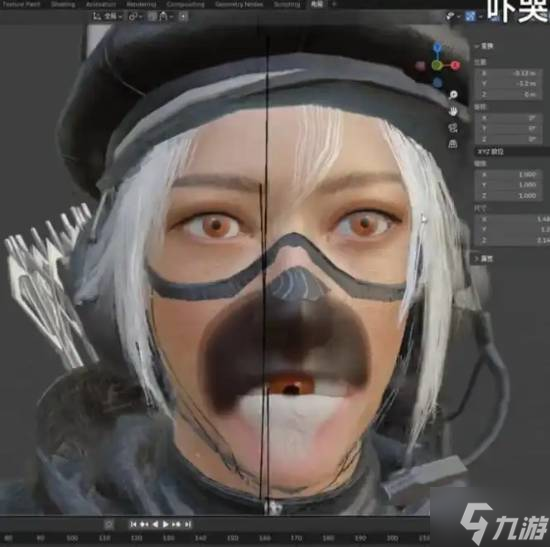Click frame 170 on the timeline ruler
Screen dimensions: 550x547
click(296, 538)
